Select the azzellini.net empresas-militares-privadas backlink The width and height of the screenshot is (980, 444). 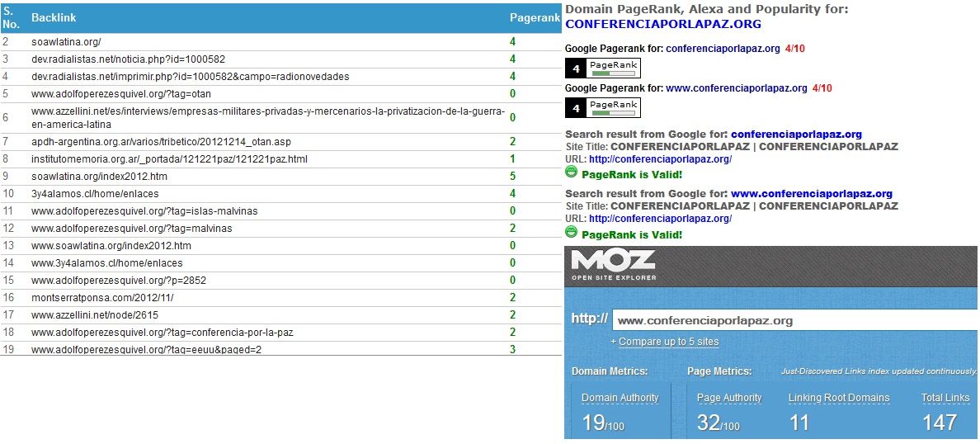[268, 117]
